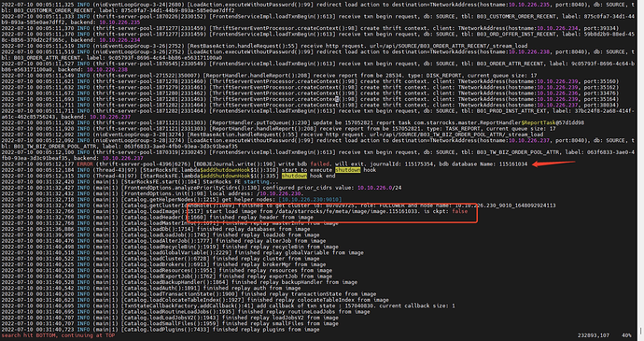Click 'finished replay globalVariable from image'
Screen dimensions: 644x341
pos(299,252)
